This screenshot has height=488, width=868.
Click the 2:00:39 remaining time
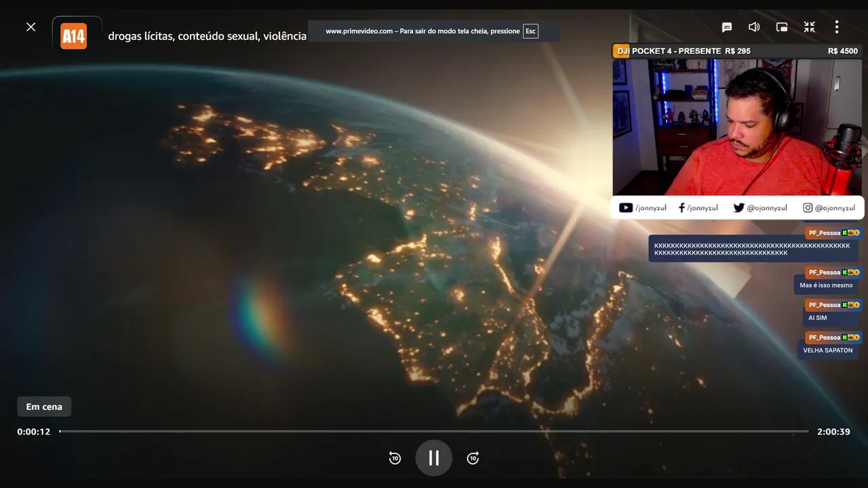833,432
